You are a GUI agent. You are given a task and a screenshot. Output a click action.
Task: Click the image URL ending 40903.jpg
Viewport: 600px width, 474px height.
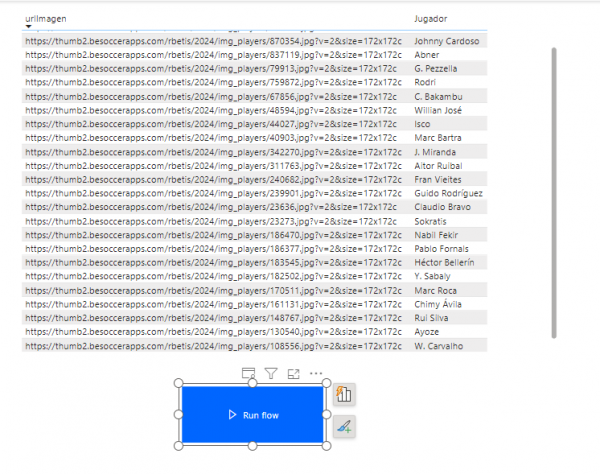point(211,138)
